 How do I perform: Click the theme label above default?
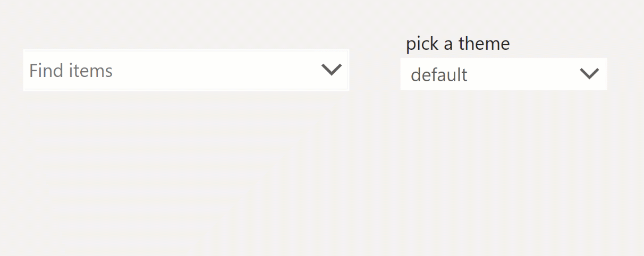457,44
